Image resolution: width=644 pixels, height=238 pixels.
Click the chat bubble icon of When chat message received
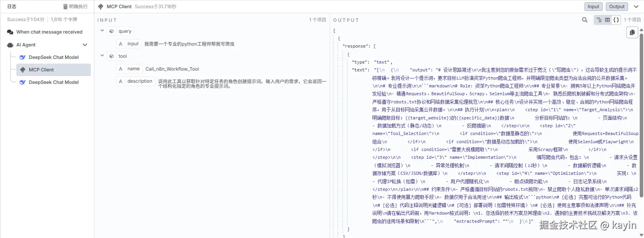[10, 32]
